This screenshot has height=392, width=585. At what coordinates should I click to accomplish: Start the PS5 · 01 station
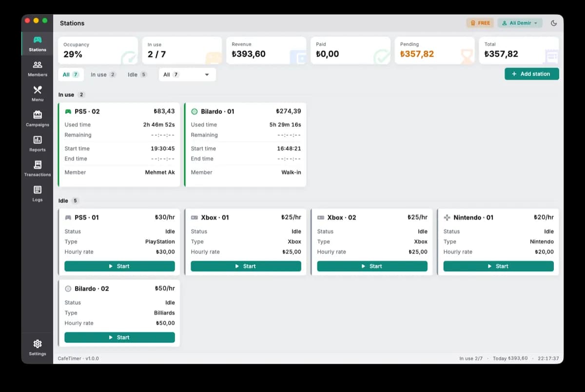(119, 266)
